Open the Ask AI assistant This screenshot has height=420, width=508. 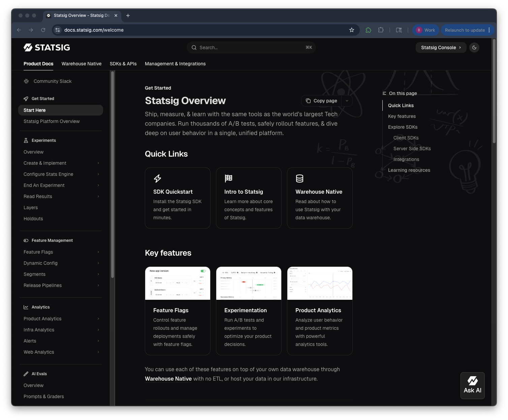coord(473,386)
